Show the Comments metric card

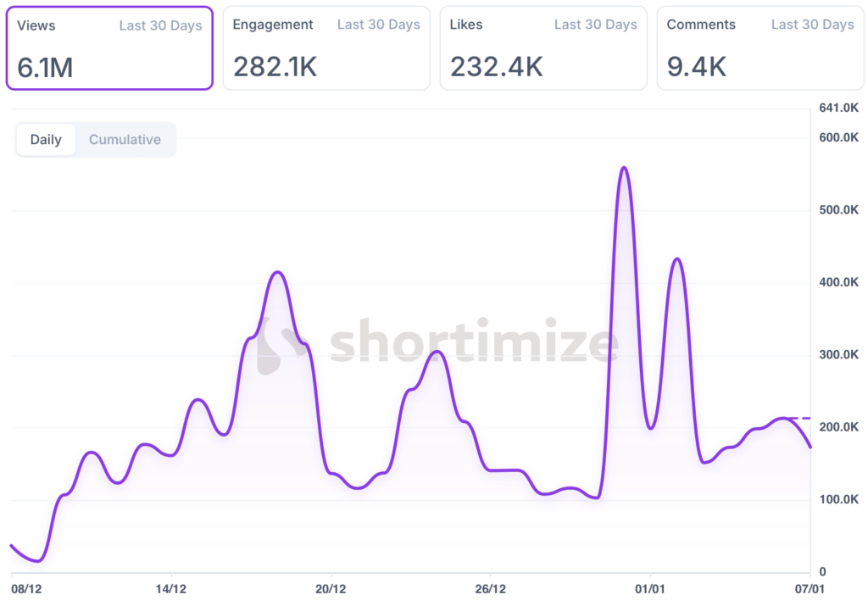pyautogui.click(x=760, y=47)
